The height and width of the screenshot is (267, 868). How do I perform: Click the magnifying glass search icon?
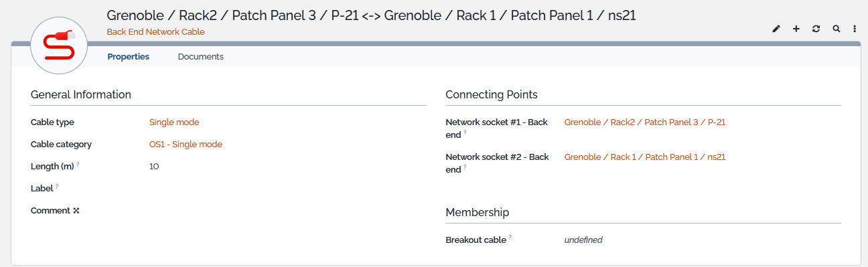[836, 29]
